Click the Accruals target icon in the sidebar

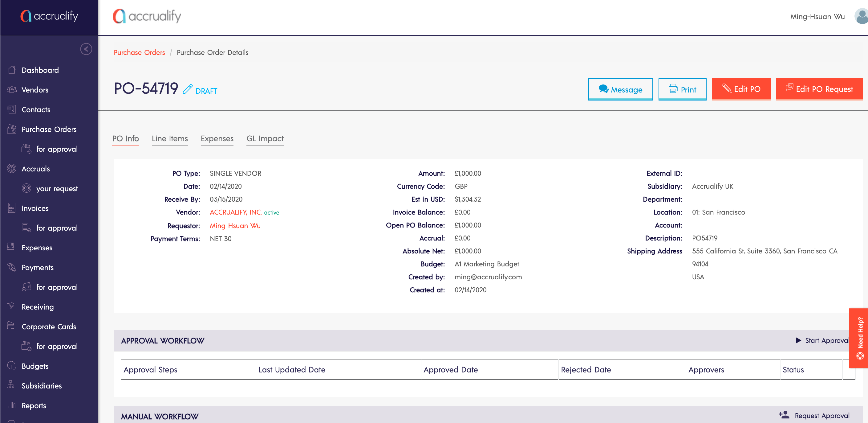[12, 169]
